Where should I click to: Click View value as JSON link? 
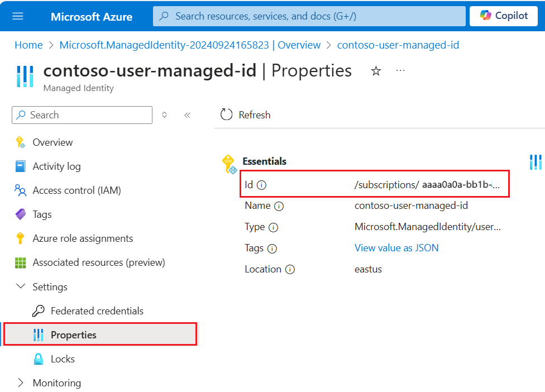(396, 248)
